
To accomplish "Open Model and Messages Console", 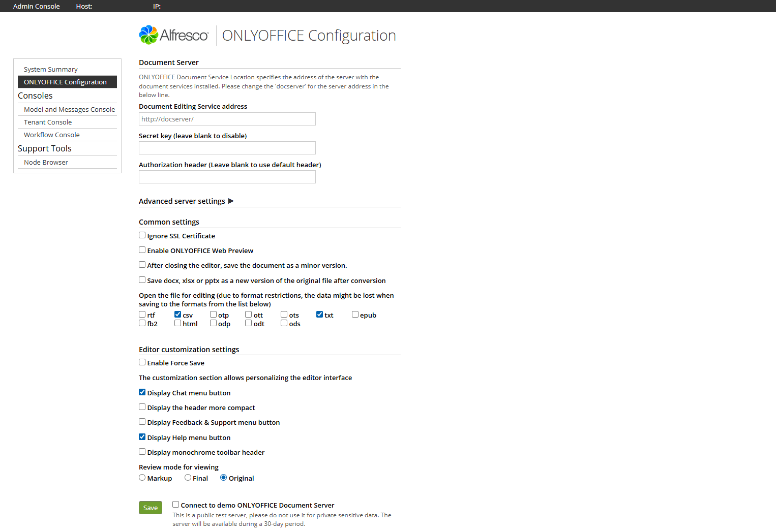I will (x=70, y=109).
